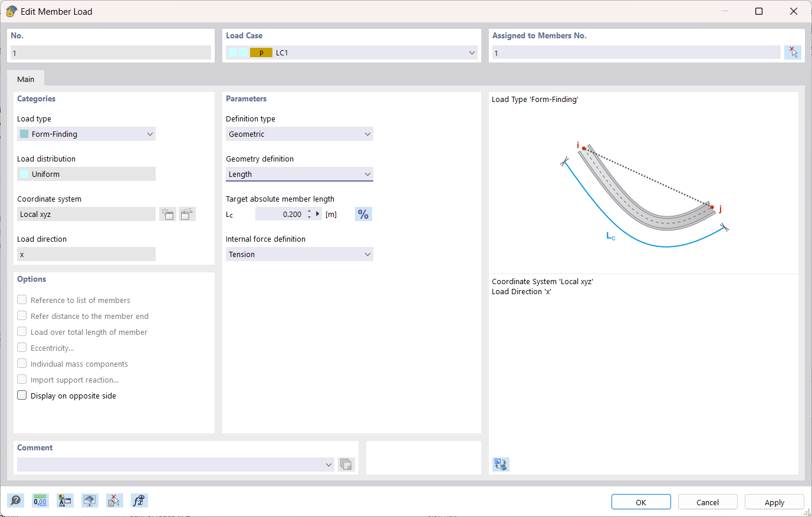The height and width of the screenshot is (517, 812).
Task: Open the formula editor fx icon
Action: [x=139, y=500]
